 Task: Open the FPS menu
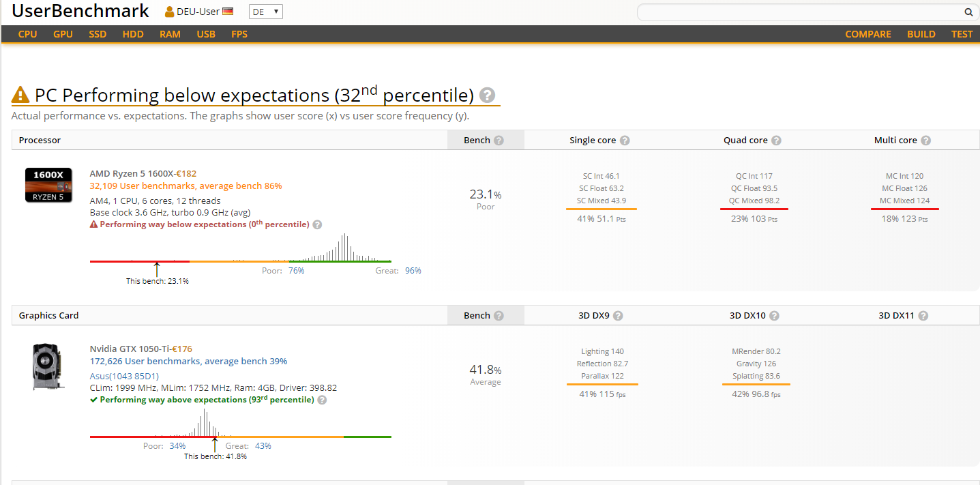pos(239,34)
